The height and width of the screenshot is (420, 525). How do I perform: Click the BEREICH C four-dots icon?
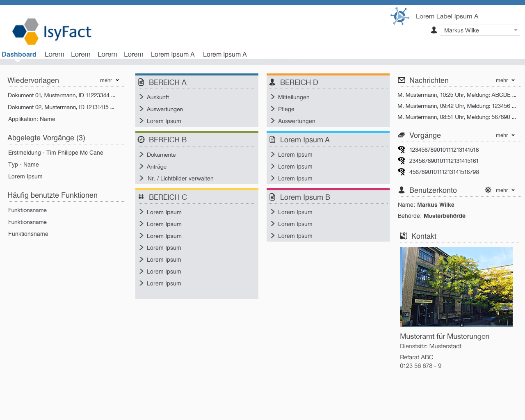click(141, 197)
